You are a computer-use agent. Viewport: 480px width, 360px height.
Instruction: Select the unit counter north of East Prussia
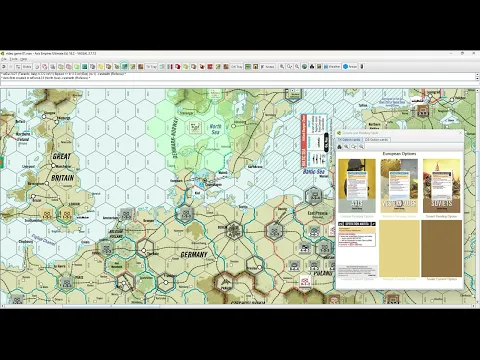click(313, 195)
